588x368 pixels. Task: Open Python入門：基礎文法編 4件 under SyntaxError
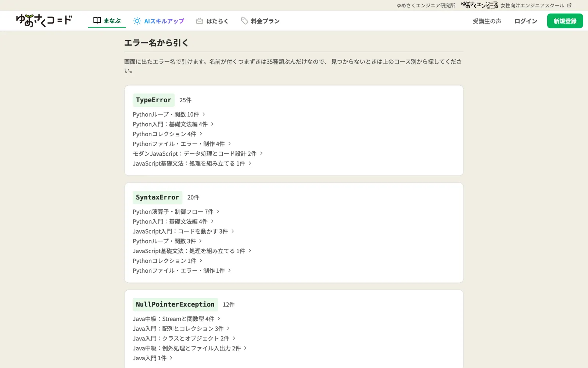pyautogui.click(x=173, y=222)
